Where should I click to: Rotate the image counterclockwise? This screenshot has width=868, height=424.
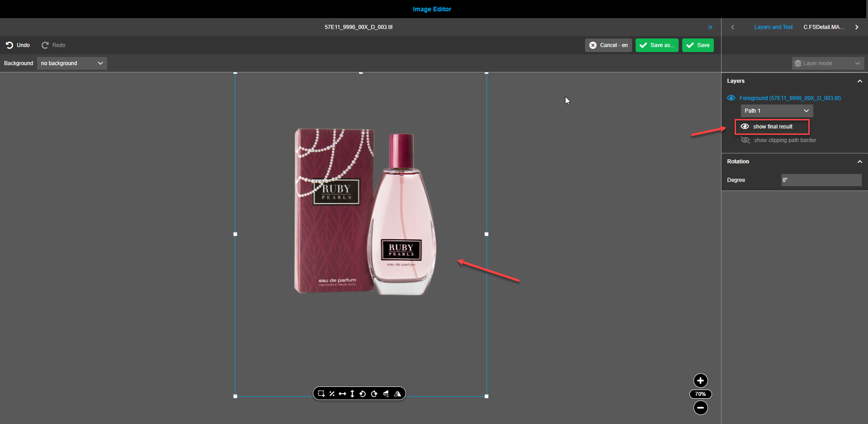coord(363,393)
